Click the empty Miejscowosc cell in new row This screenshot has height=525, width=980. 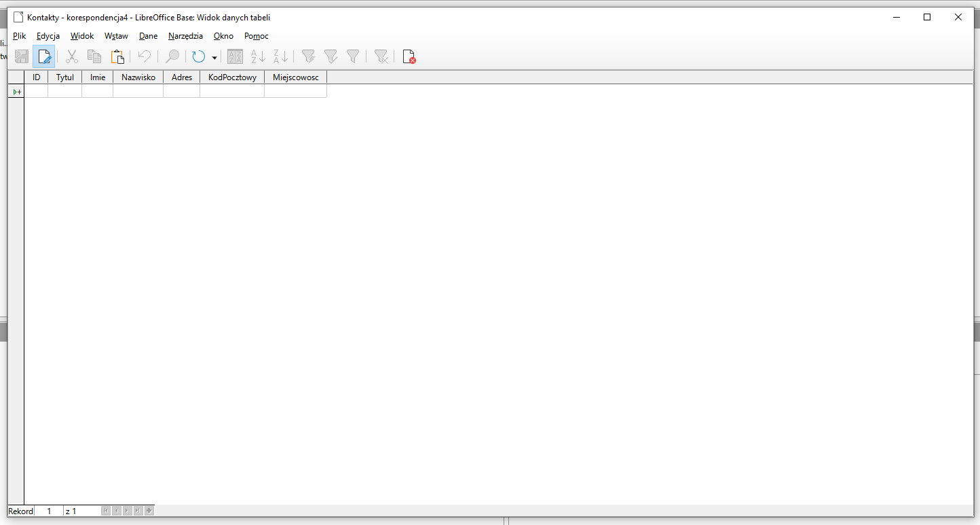[x=296, y=91]
